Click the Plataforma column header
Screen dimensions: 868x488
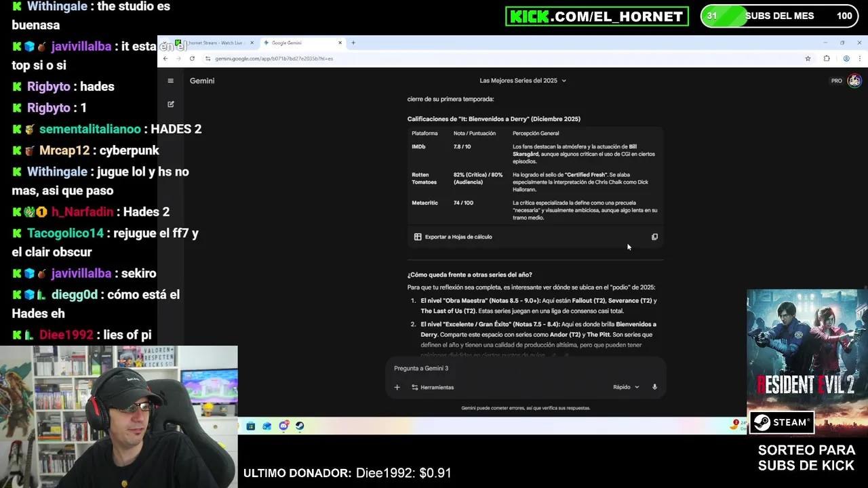[425, 134]
